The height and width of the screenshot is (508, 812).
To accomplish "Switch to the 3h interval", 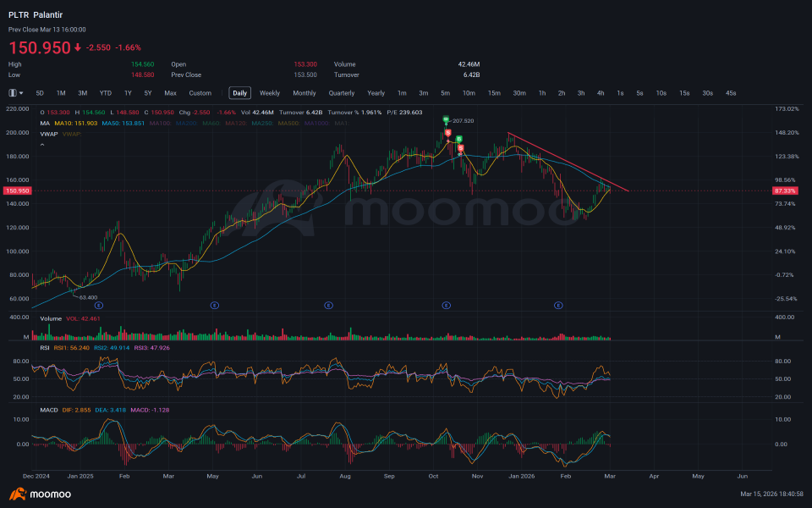I will 581,93.
